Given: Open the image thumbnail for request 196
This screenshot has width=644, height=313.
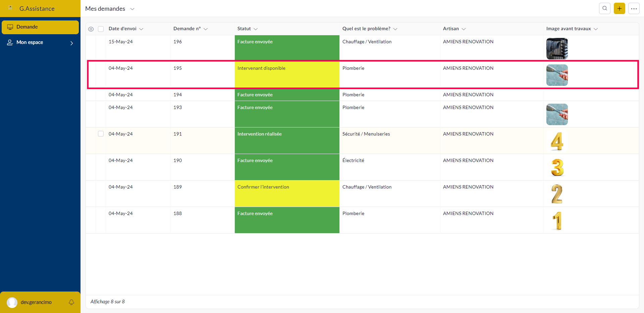Looking at the screenshot, I should (x=557, y=48).
